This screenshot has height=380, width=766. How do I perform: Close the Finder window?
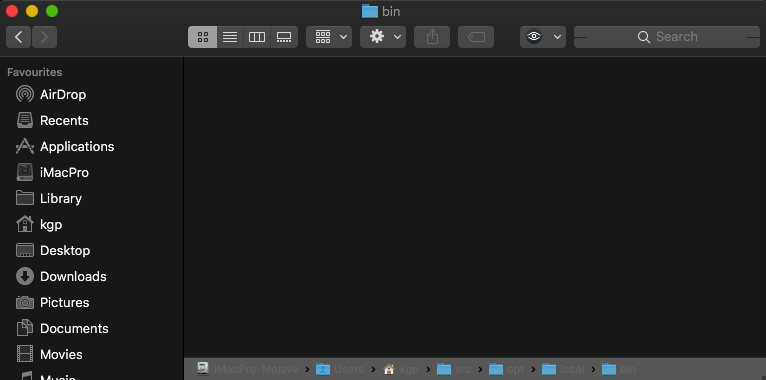click(x=12, y=11)
